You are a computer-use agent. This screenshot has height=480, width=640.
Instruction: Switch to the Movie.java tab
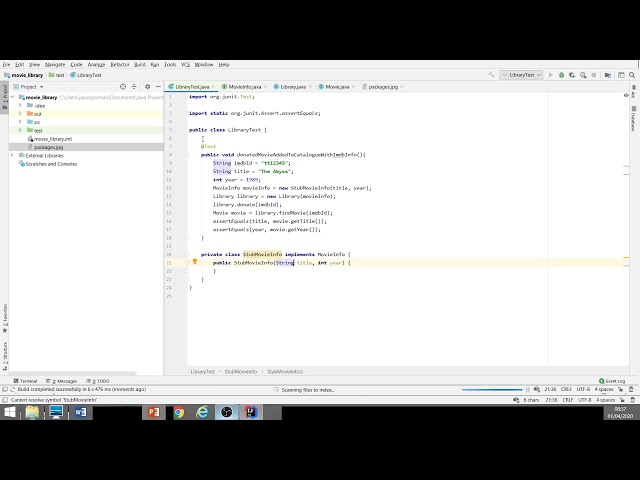[x=337, y=87]
